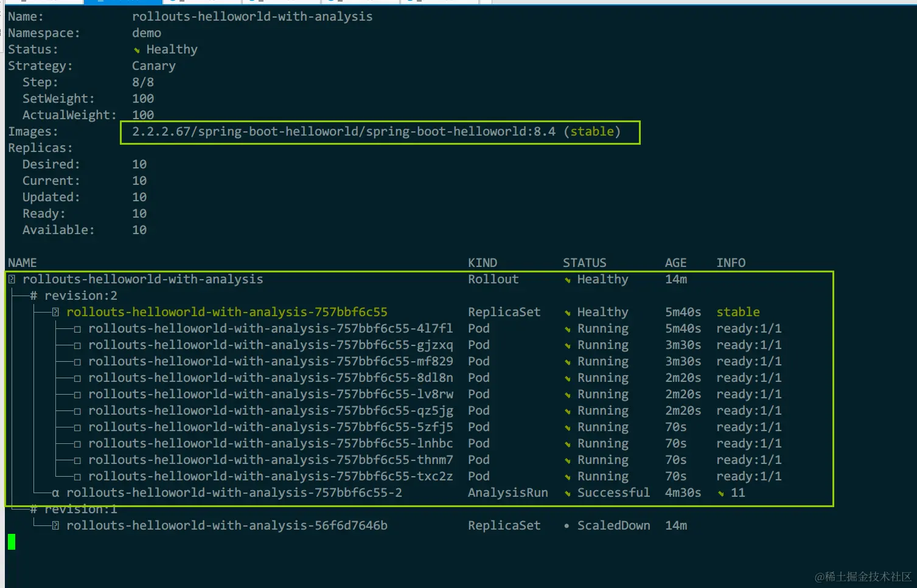Click the INFO column header

731,263
